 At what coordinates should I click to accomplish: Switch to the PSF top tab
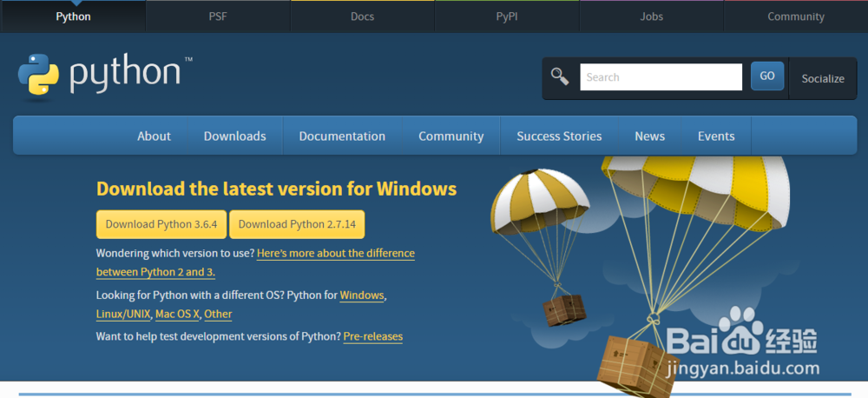point(218,17)
